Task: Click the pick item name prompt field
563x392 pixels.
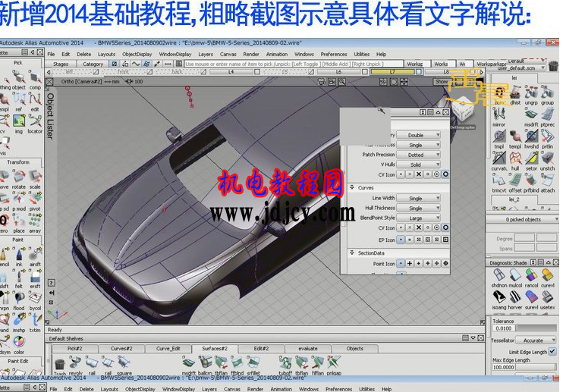Action: click(x=294, y=64)
